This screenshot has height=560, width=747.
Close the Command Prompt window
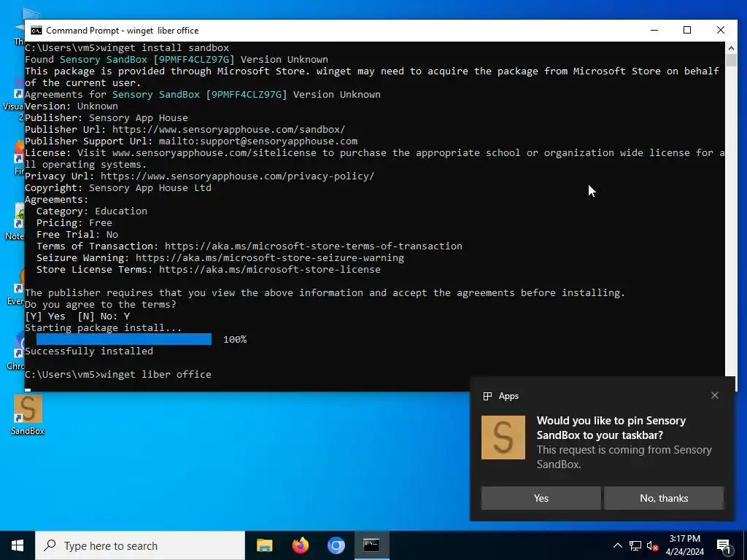coord(720,30)
